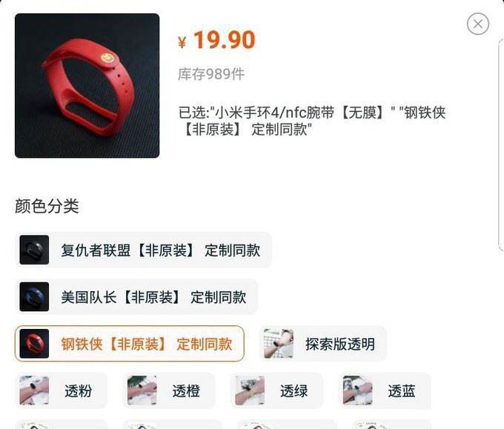Image resolution: width=504 pixels, height=429 pixels.
Task: Pick the 透绿 color variant
Action: pos(276,390)
